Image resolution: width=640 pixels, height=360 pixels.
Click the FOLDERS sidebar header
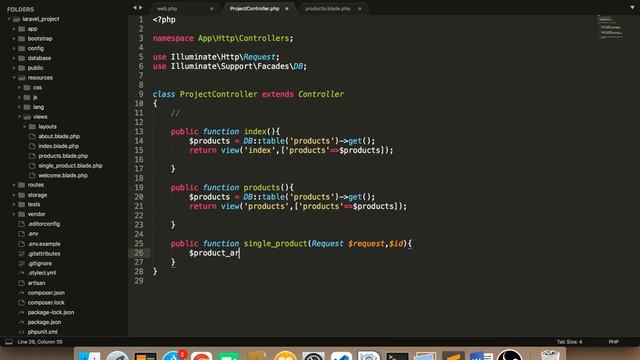pyautogui.click(x=20, y=9)
